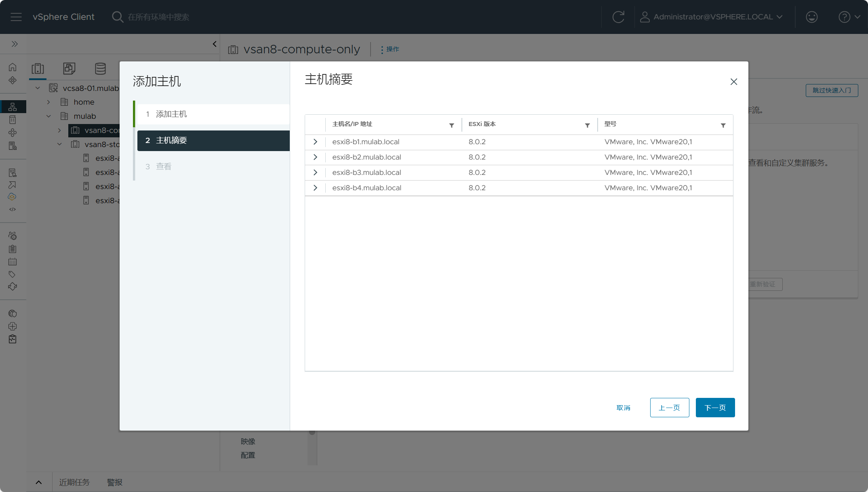Select home datacenter in tree
The width and height of the screenshot is (868, 492).
pos(84,102)
